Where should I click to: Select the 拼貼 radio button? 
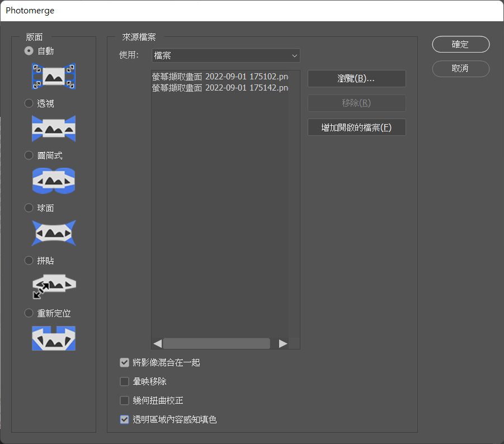pyautogui.click(x=29, y=260)
